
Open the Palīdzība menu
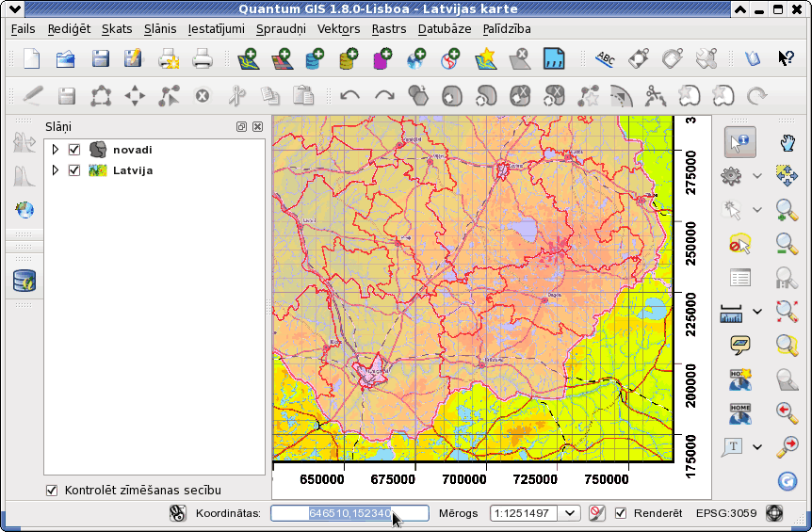507,29
